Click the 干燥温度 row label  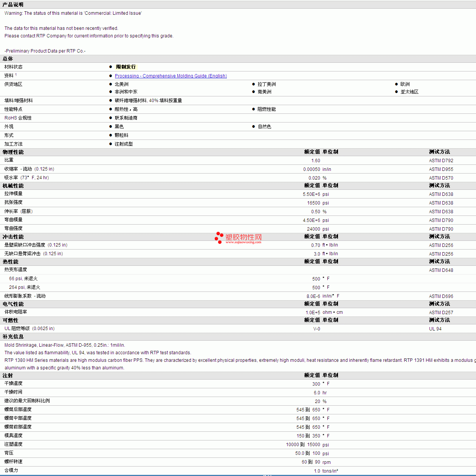(x=13, y=383)
